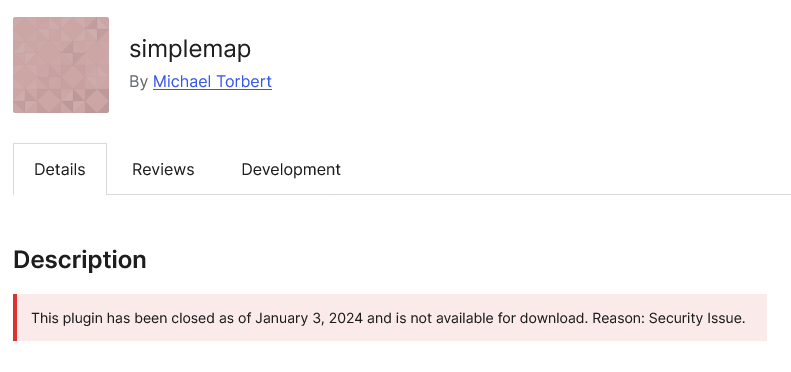Click the "Reason:" label in the notice

pyautogui.click(x=618, y=318)
